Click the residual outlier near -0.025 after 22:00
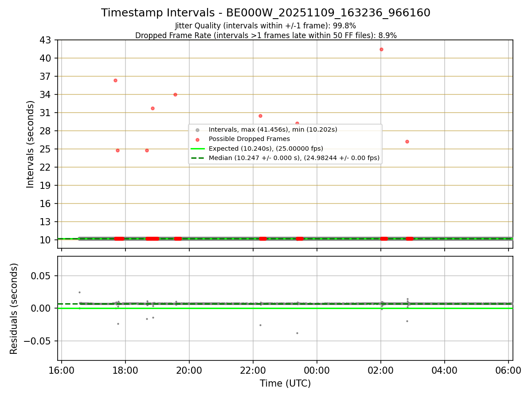This screenshot has width=532, height=399. point(260,325)
